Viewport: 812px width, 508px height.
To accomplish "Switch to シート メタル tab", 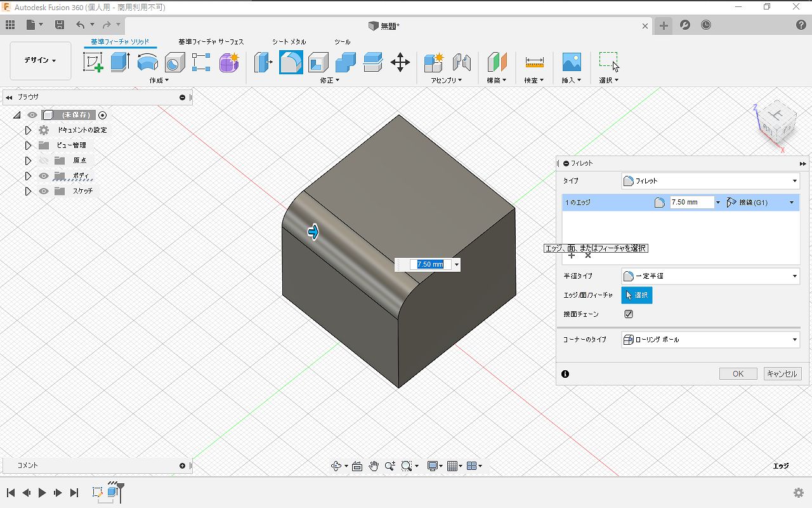I will pyautogui.click(x=289, y=42).
